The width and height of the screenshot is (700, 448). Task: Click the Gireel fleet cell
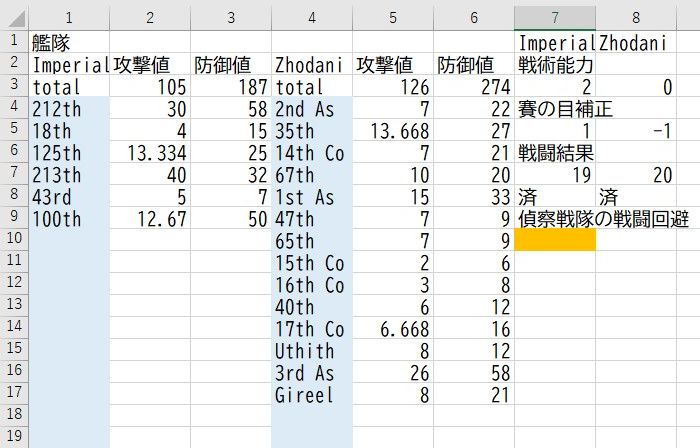312,394
